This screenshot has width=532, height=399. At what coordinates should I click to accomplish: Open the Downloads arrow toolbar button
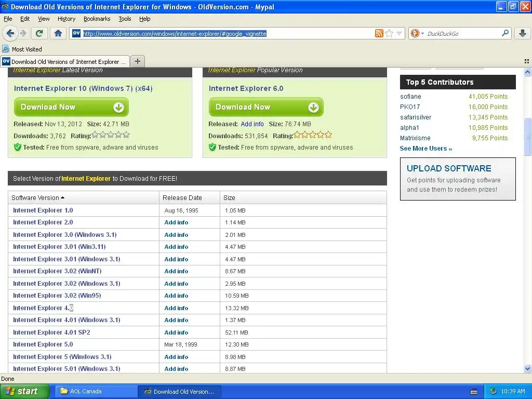[x=523, y=33]
